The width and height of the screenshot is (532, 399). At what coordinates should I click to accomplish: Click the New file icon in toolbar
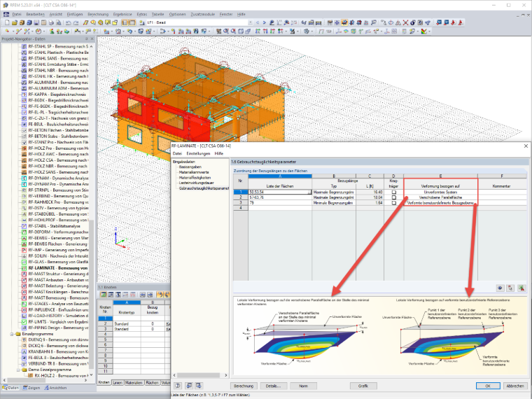7,22
